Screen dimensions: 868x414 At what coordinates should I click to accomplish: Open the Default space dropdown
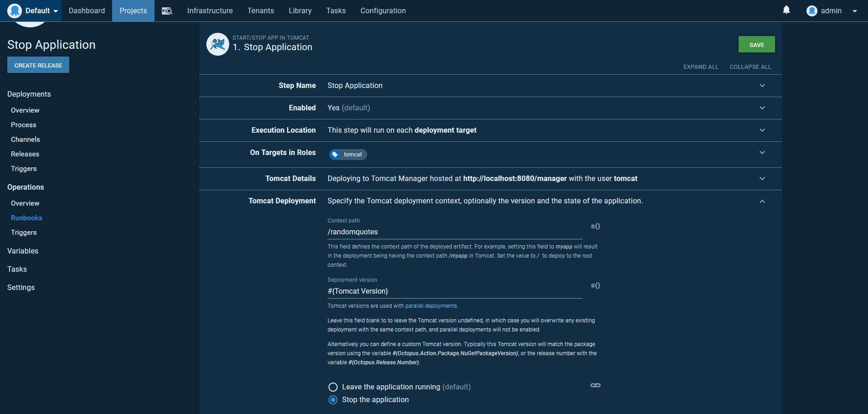[x=33, y=11]
